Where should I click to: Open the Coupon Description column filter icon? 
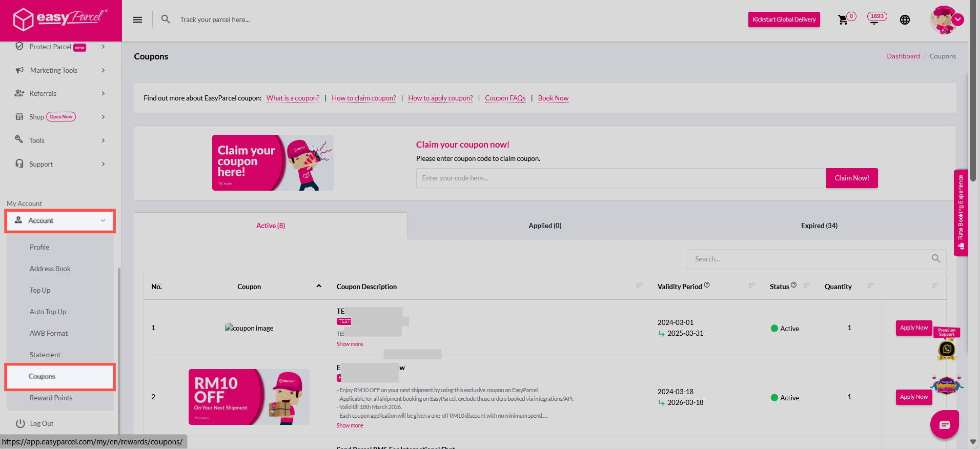(x=640, y=285)
